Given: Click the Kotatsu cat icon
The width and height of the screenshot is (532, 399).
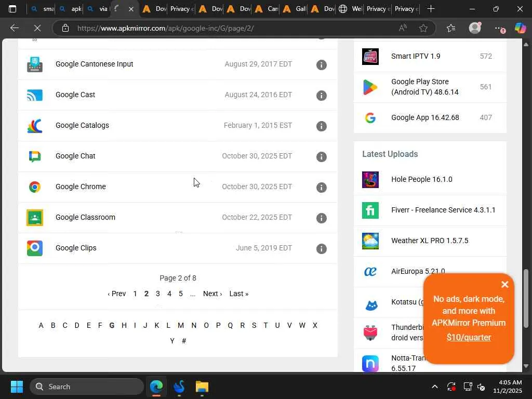Looking at the screenshot, I should (371, 305).
